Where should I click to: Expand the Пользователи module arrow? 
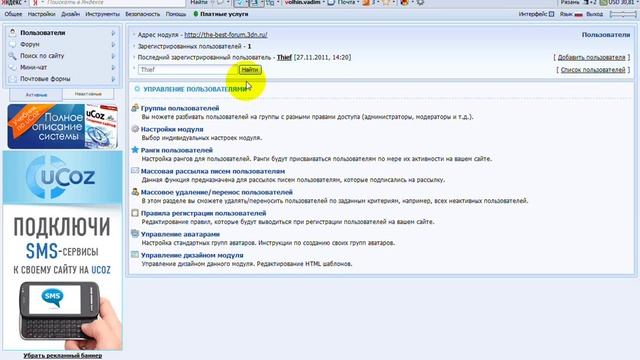tap(113, 33)
